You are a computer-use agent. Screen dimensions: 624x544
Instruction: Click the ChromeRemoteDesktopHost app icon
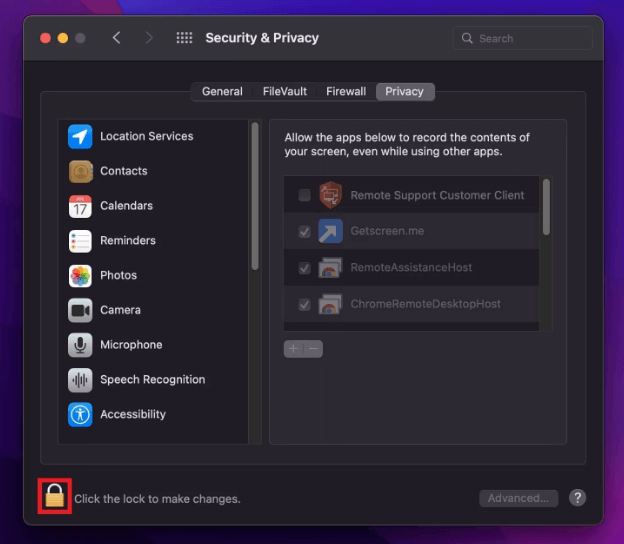[x=330, y=304]
